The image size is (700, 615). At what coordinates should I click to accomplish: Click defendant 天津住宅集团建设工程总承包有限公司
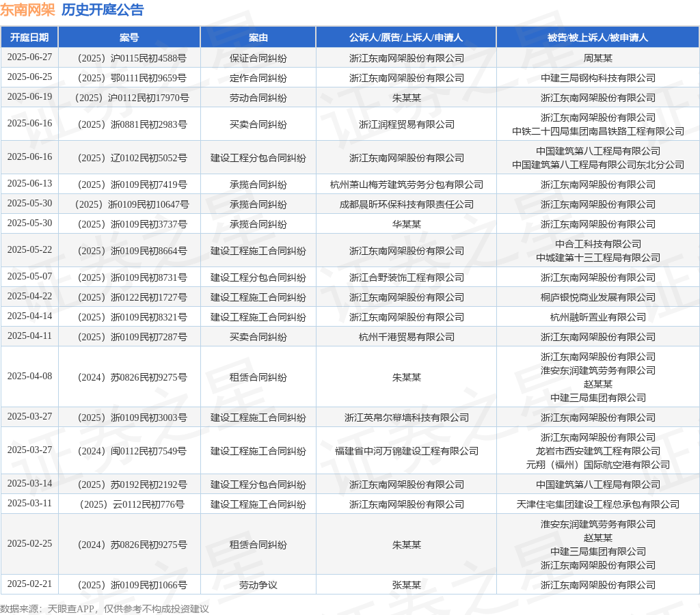(x=597, y=504)
